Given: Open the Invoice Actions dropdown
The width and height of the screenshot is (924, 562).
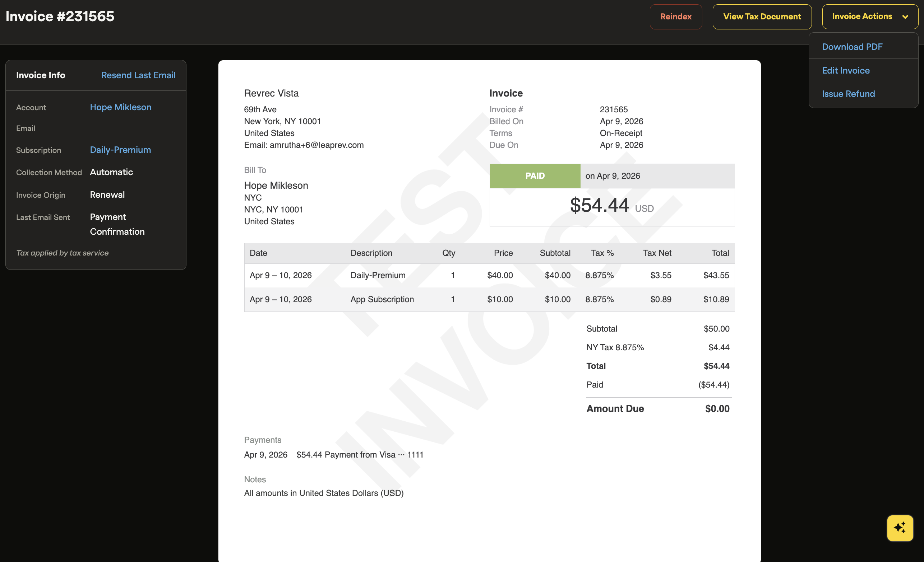Looking at the screenshot, I should pyautogui.click(x=862, y=17).
